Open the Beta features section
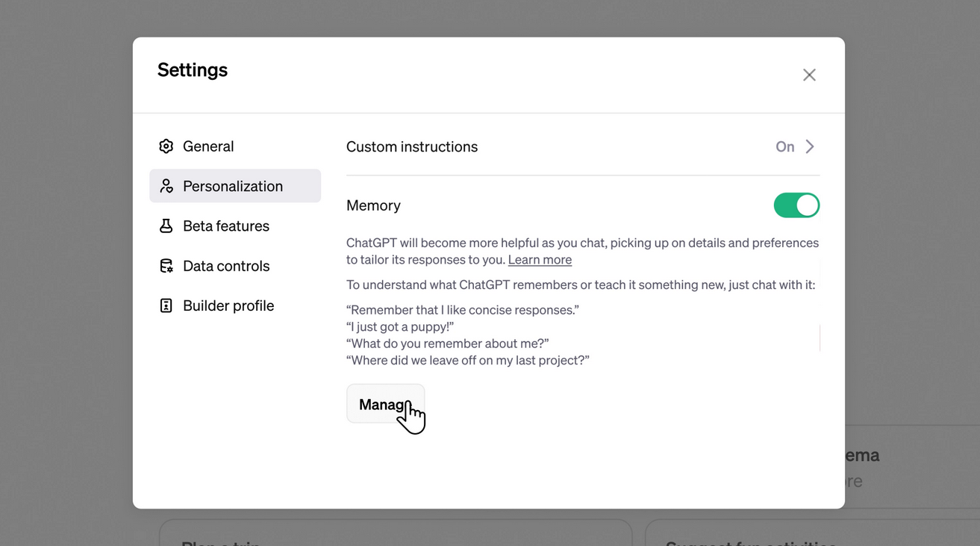The width and height of the screenshot is (980, 546). [225, 226]
